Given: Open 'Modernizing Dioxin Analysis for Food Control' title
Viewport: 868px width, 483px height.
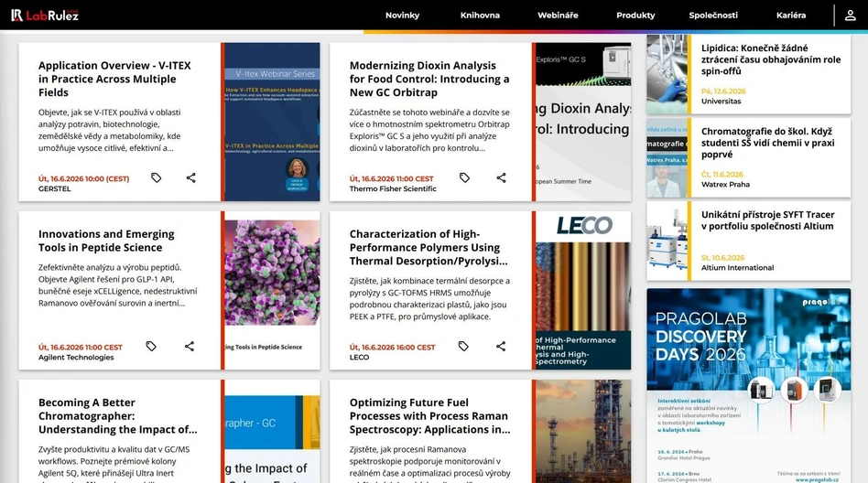Looking at the screenshot, I should tap(429, 79).
